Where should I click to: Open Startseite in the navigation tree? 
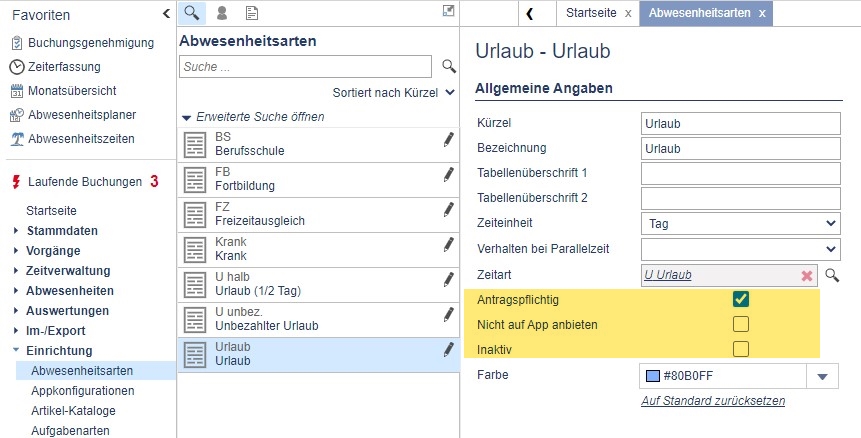click(x=52, y=211)
